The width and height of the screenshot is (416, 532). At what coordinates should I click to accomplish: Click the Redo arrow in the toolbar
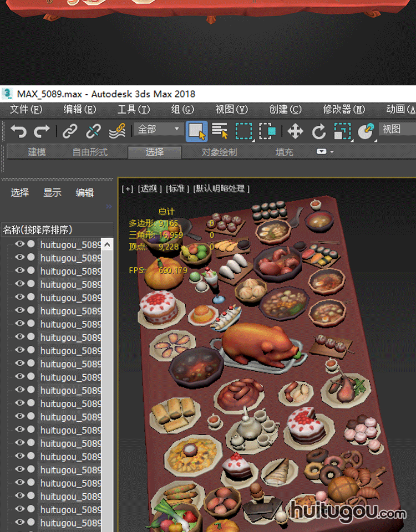(x=42, y=131)
